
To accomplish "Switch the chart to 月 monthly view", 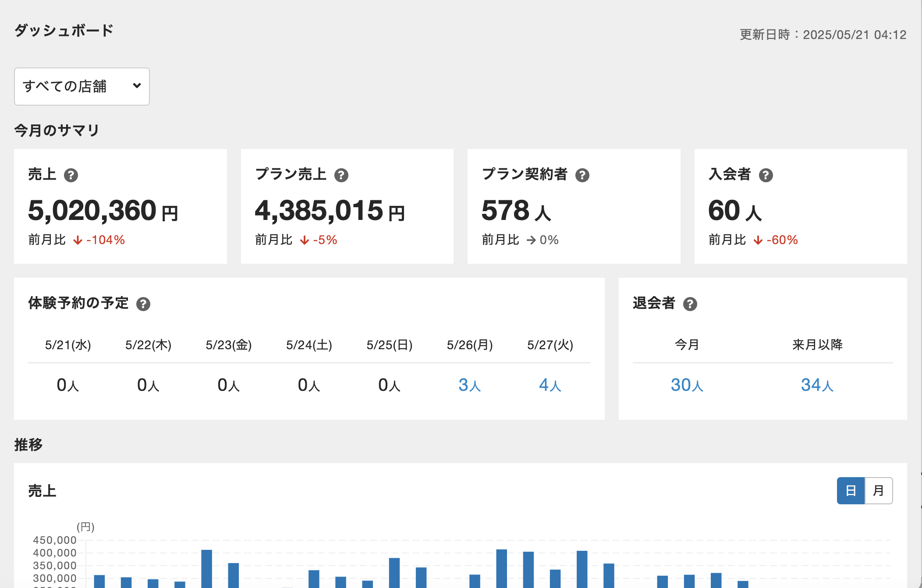I will tap(878, 491).
